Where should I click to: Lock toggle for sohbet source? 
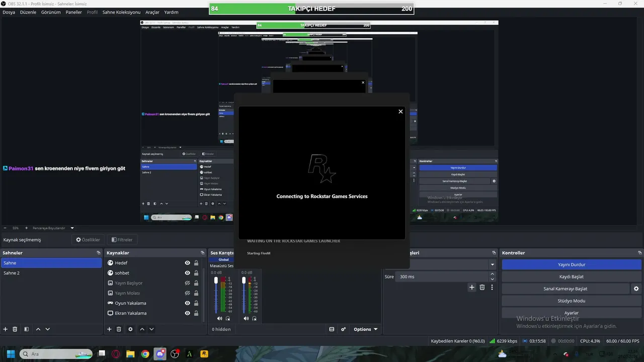(x=196, y=273)
